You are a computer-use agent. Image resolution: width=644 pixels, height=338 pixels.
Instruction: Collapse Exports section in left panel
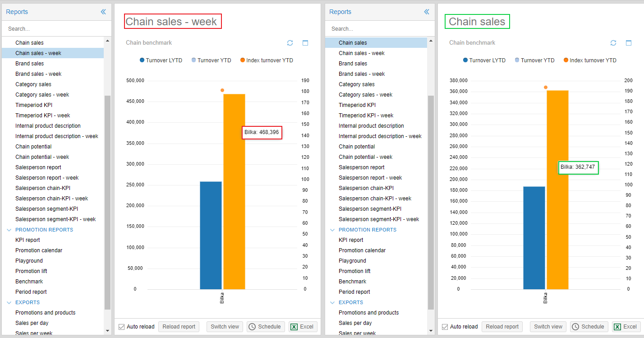coord(9,302)
